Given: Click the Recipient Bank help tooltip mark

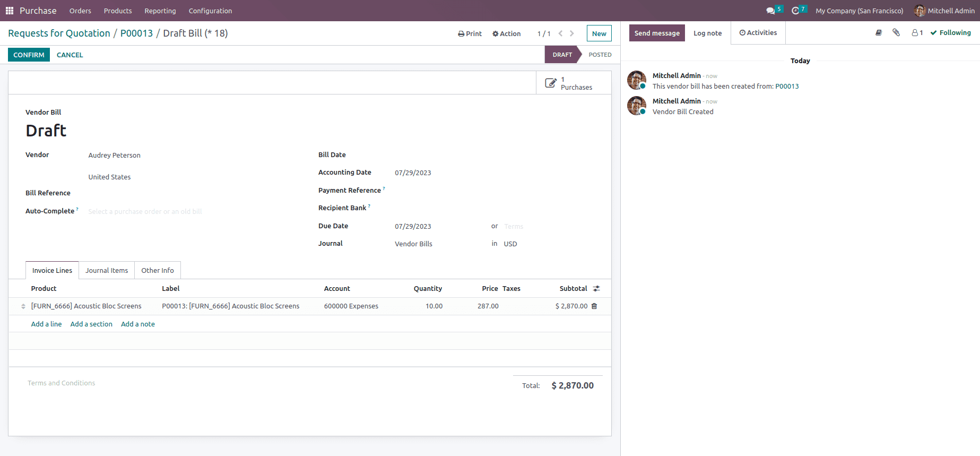Looking at the screenshot, I should click(369, 206).
